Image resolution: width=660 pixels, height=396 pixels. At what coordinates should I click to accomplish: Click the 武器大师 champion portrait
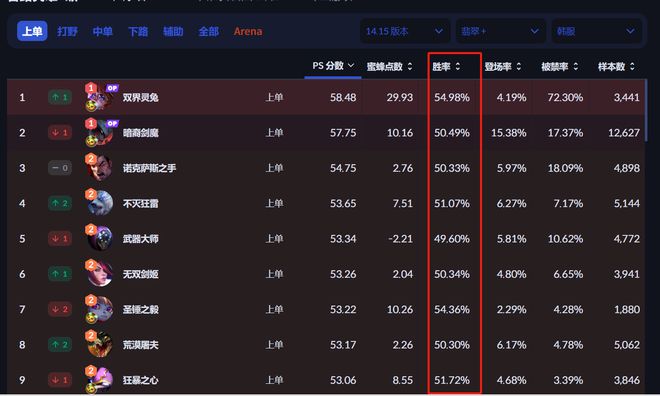[x=100, y=239]
